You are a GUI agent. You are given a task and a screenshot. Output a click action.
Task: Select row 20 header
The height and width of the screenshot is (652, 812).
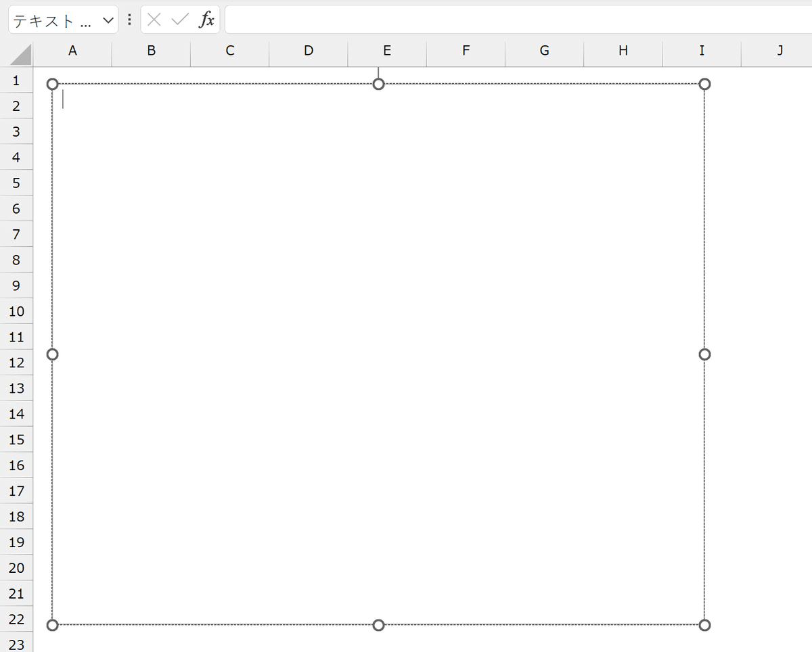pyautogui.click(x=16, y=568)
